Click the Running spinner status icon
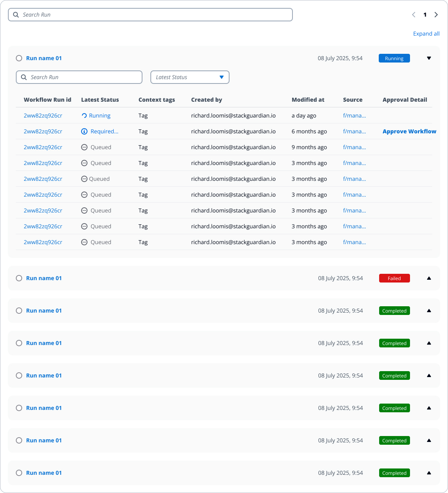The width and height of the screenshot is (448, 493). tap(84, 116)
